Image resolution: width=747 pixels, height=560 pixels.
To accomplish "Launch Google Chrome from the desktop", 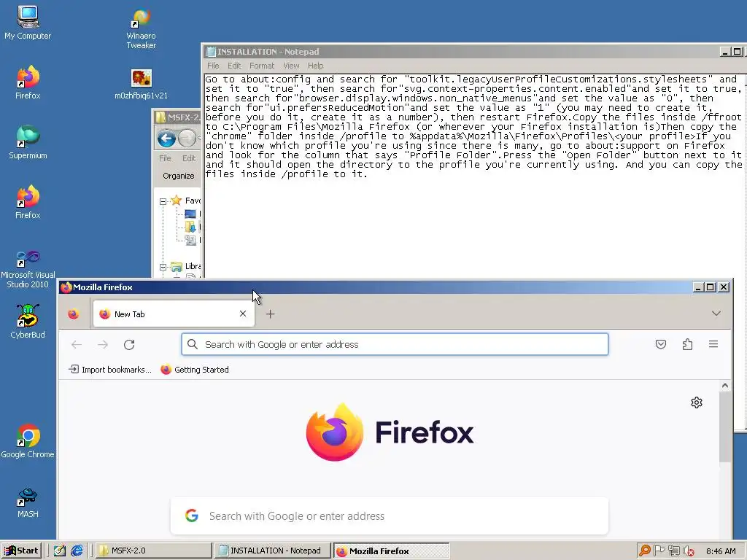I will tap(28, 441).
